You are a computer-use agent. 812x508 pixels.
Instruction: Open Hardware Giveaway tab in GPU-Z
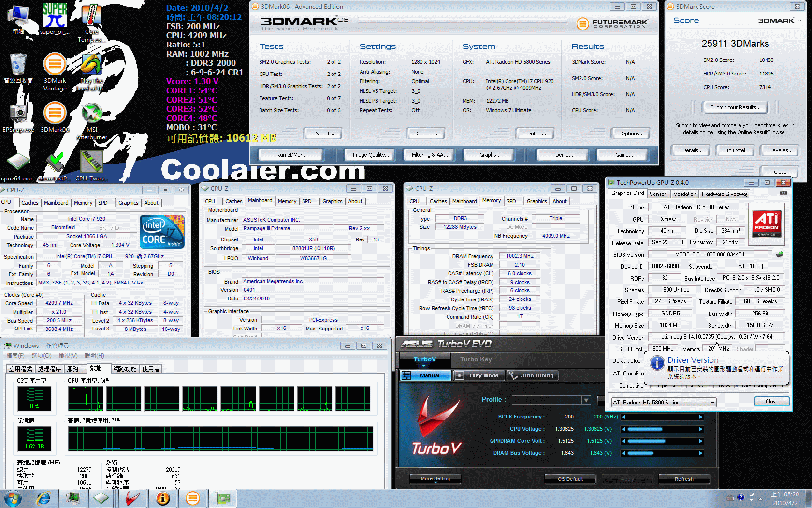tap(725, 194)
